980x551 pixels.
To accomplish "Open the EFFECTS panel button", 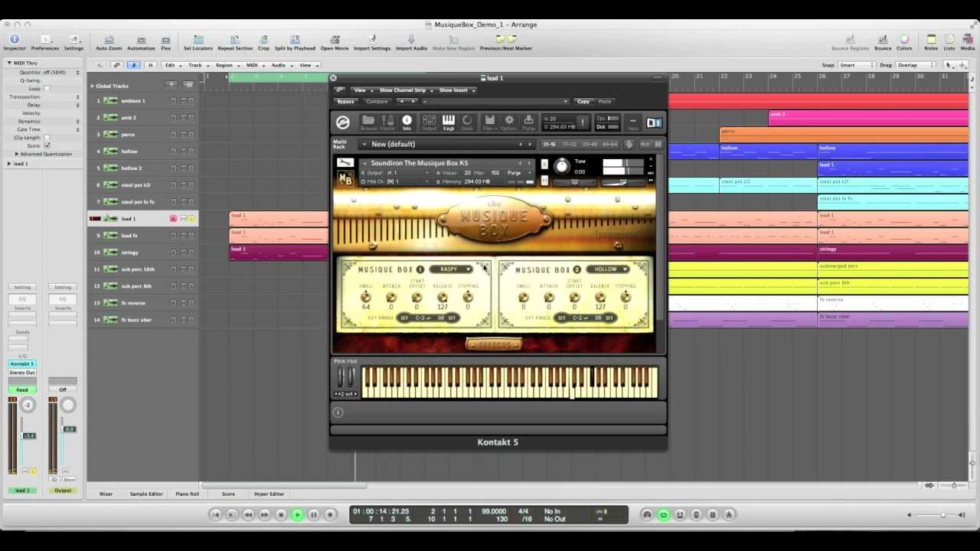I will [494, 345].
